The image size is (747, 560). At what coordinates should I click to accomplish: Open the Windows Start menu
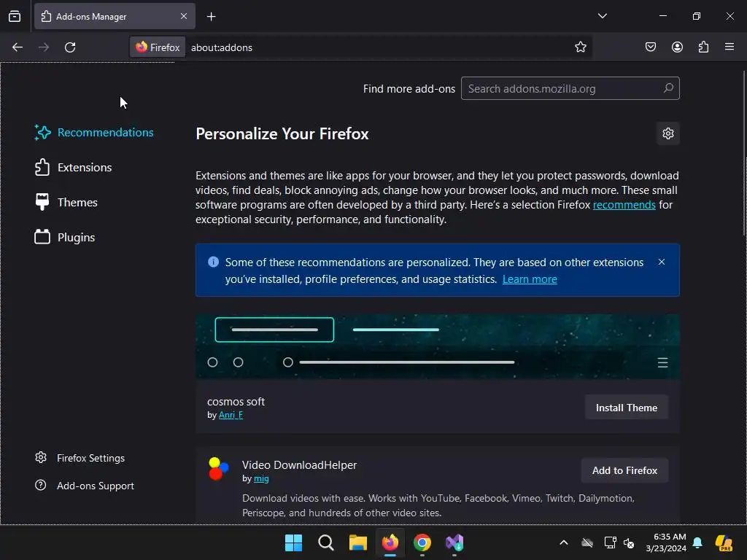293,542
